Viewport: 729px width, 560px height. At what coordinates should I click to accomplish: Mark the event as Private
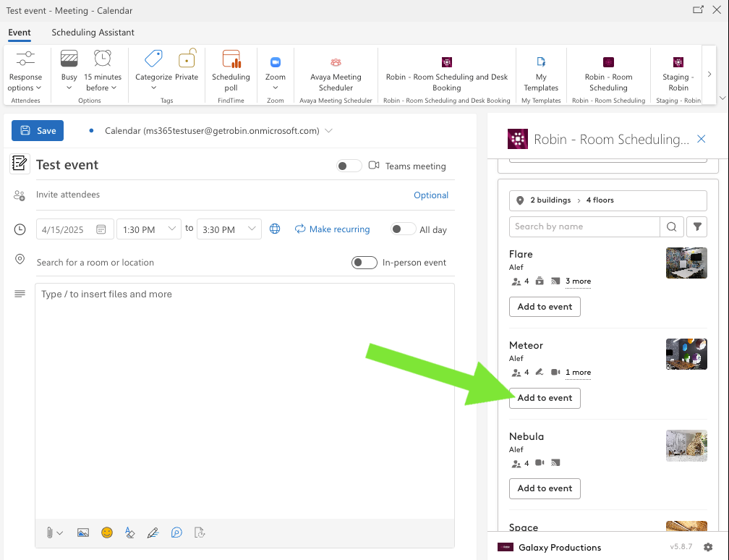[187, 65]
